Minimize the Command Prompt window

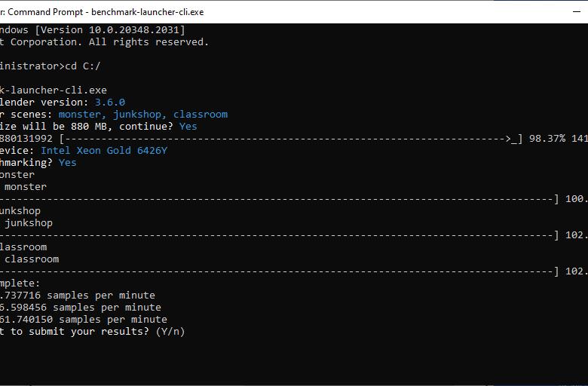577,12
